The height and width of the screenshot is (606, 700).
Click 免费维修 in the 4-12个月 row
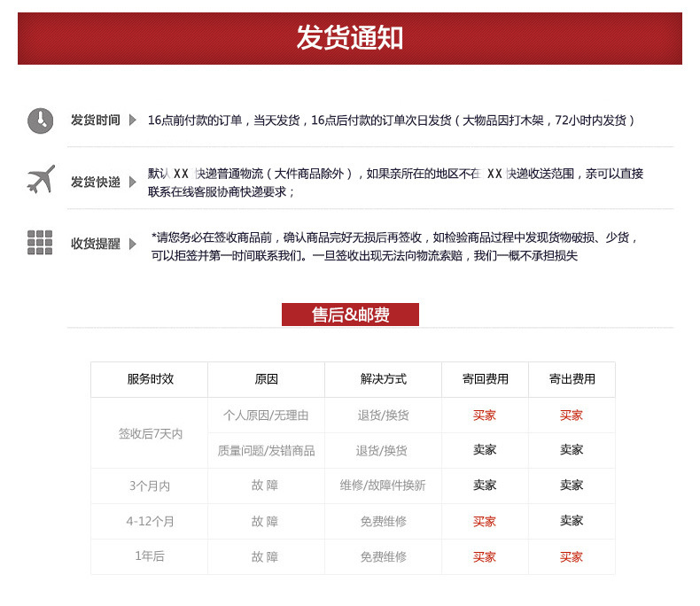tap(384, 521)
